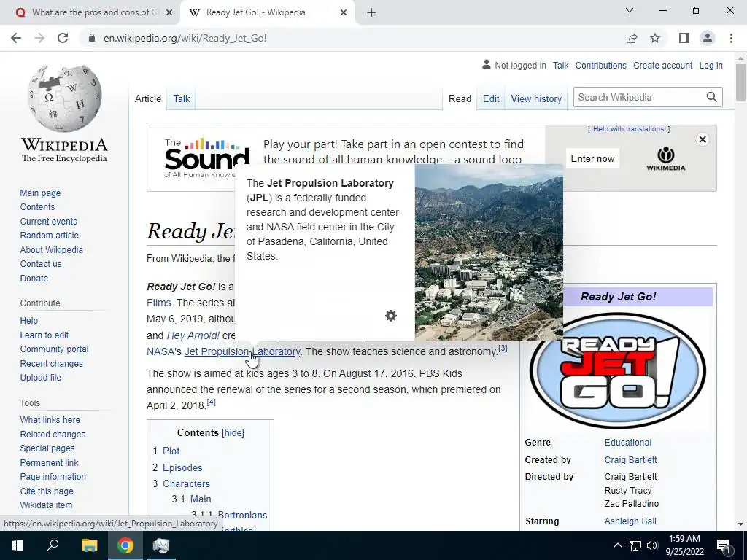Screen dimensions: 747x560
Task: Open the Contributions link
Action: tap(600, 65)
